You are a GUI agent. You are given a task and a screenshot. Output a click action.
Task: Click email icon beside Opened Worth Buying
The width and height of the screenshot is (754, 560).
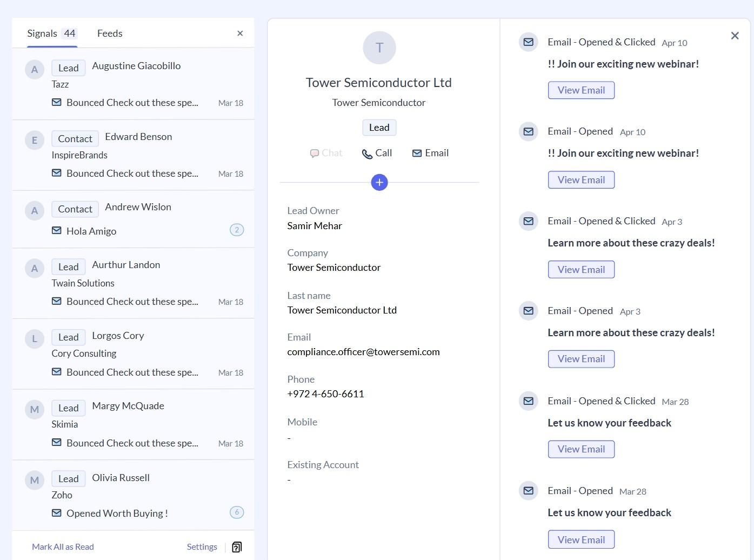point(56,513)
